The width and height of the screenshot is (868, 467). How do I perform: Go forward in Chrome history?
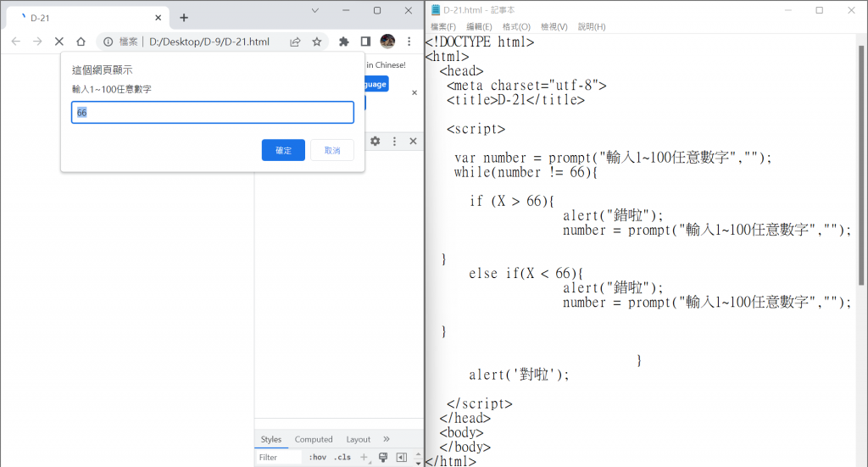pyautogui.click(x=37, y=42)
